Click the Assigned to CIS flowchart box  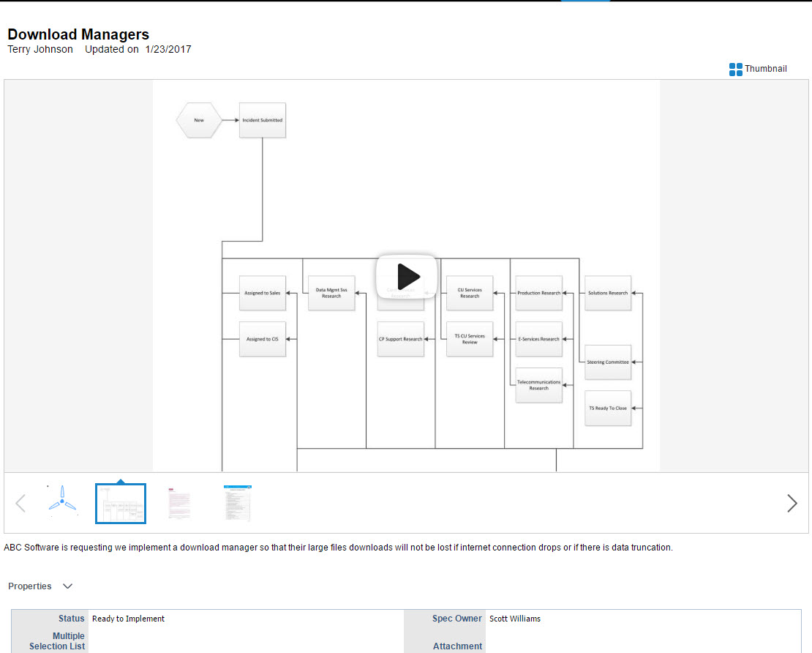[263, 340]
